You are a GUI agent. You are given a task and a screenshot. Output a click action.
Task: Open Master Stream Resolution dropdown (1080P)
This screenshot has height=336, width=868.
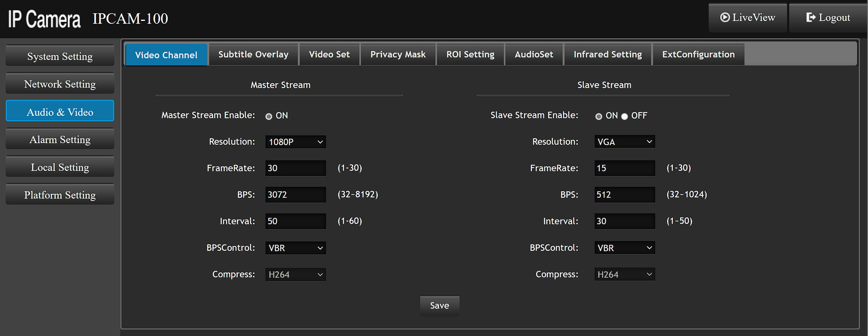click(x=296, y=142)
